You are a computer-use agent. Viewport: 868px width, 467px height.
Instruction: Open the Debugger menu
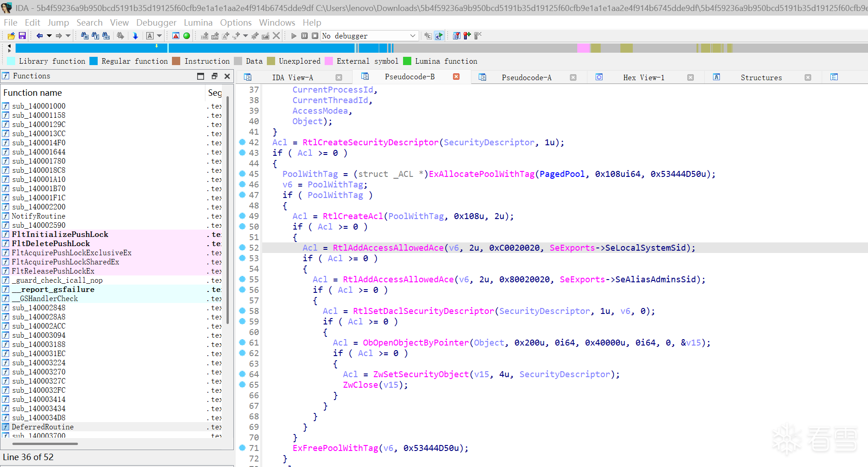point(156,22)
